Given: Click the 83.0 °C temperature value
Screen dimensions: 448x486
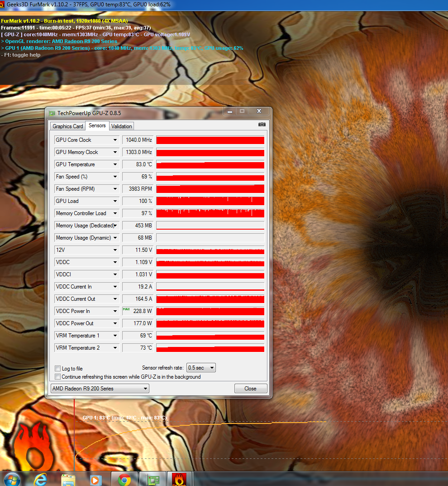Looking at the screenshot, I should click(x=138, y=164).
